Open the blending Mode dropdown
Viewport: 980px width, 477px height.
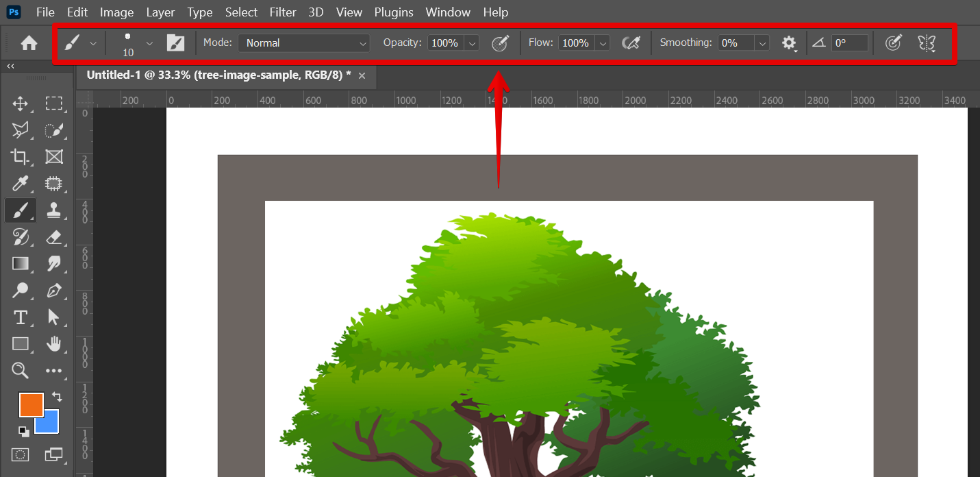pyautogui.click(x=304, y=43)
